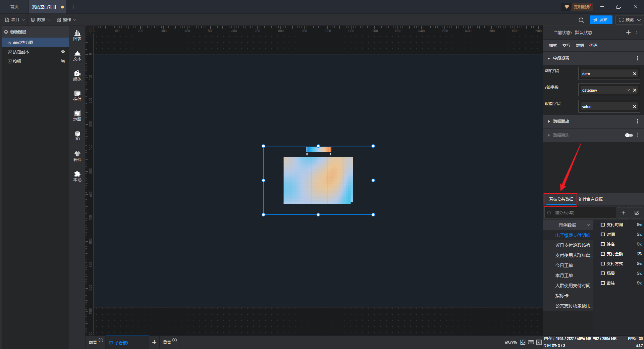Check the 支付金额 field checkbox
The image size is (644, 349).
[x=603, y=254]
